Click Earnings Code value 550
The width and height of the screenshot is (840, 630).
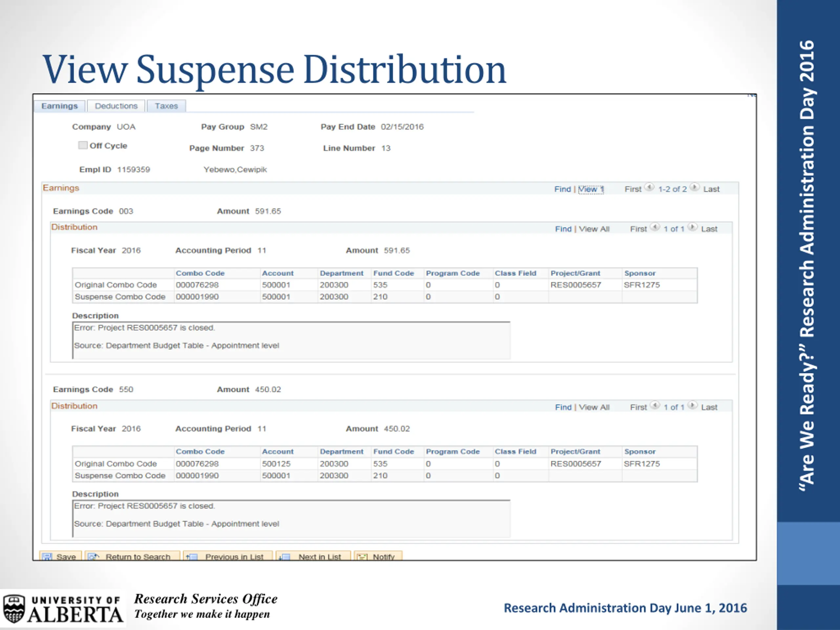[x=126, y=389]
